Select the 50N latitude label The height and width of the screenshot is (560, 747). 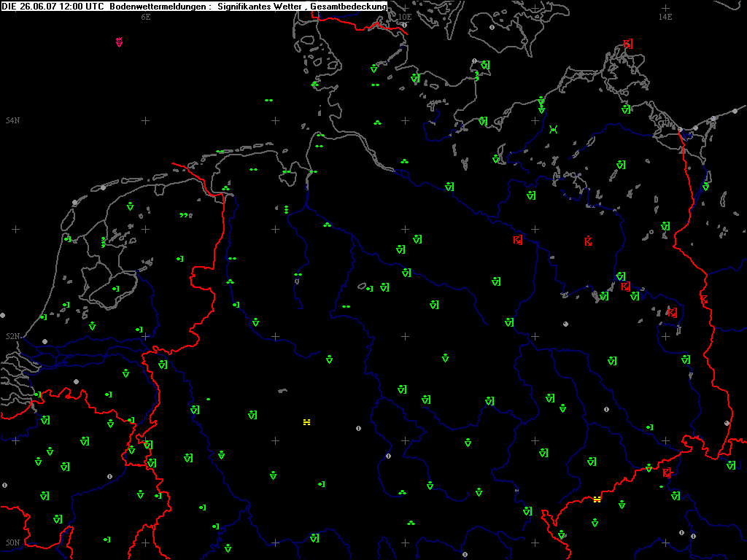pyautogui.click(x=12, y=542)
